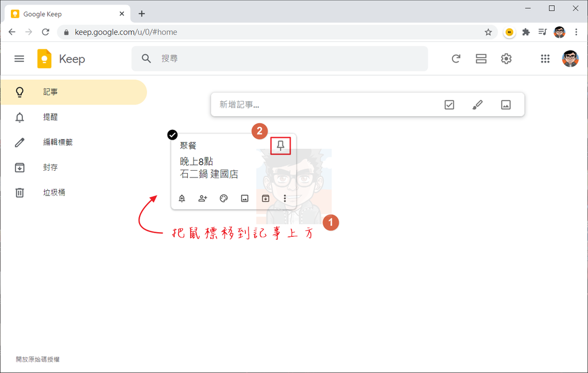Open the 開放原始碼授權 link
Image resolution: width=588 pixels, height=373 pixels.
point(37,359)
